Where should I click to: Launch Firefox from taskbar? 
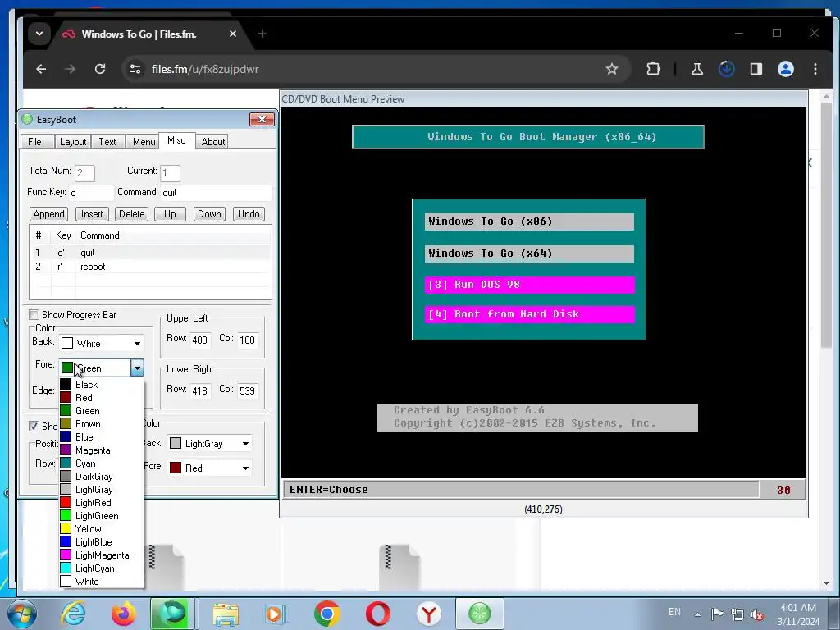point(123,614)
